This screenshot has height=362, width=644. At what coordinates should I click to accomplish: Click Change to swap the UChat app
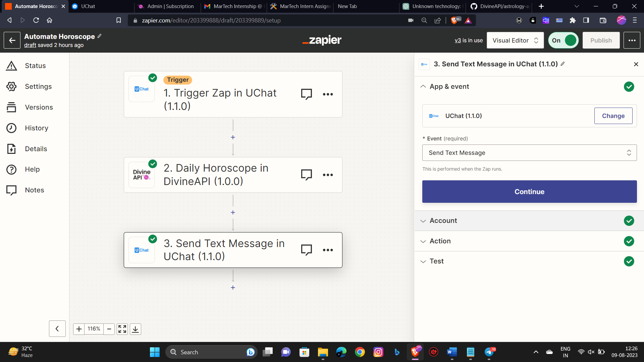pyautogui.click(x=613, y=116)
